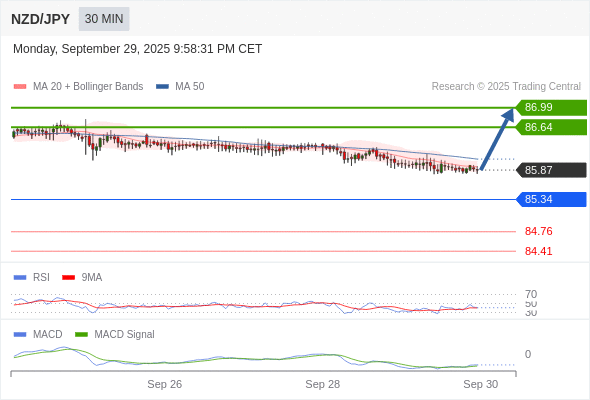Click the RSI legend color swatch
Screen dimensions: 590x400
pos(20,278)
